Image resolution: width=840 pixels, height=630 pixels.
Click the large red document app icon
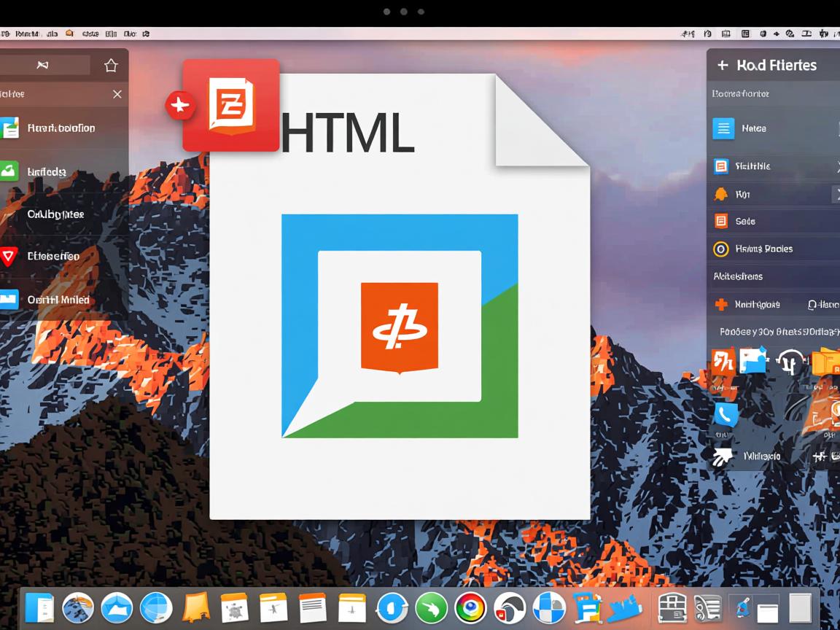[x=232, y=105]
